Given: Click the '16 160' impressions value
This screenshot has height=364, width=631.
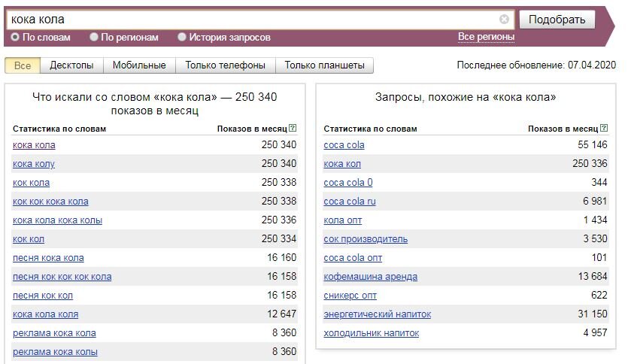Looking at the screenshot, I should pos(282,258).
